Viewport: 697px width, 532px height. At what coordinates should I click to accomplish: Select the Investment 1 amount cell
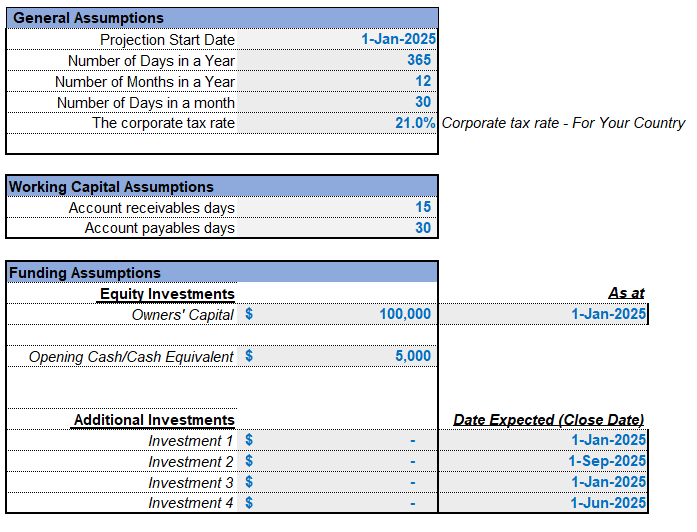pyautogui.click(x=337, y=440)
